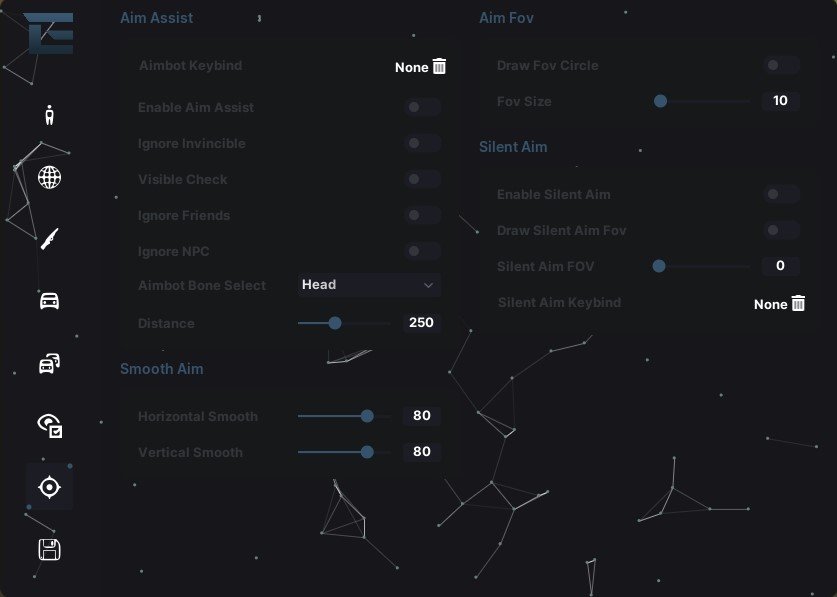
Task: Open the weapon section with the knife icon
Action: click(x=50, y=239)
